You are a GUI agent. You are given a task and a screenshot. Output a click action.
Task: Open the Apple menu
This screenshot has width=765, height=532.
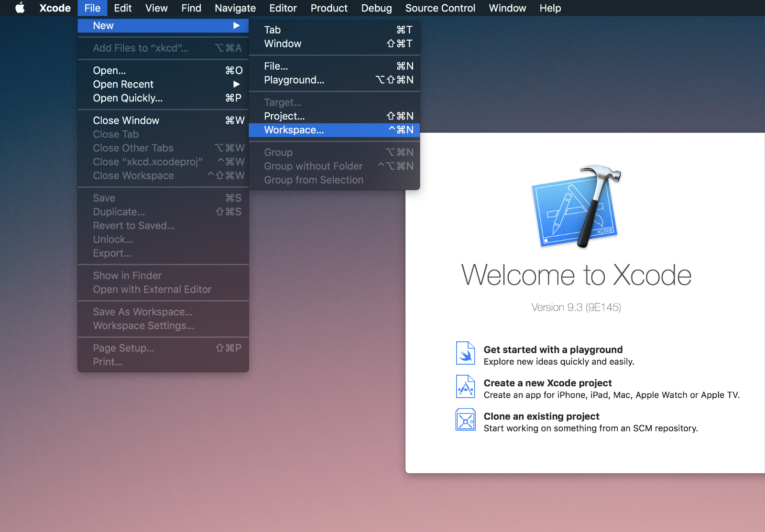pyautogui.click(x=20, y=8)
